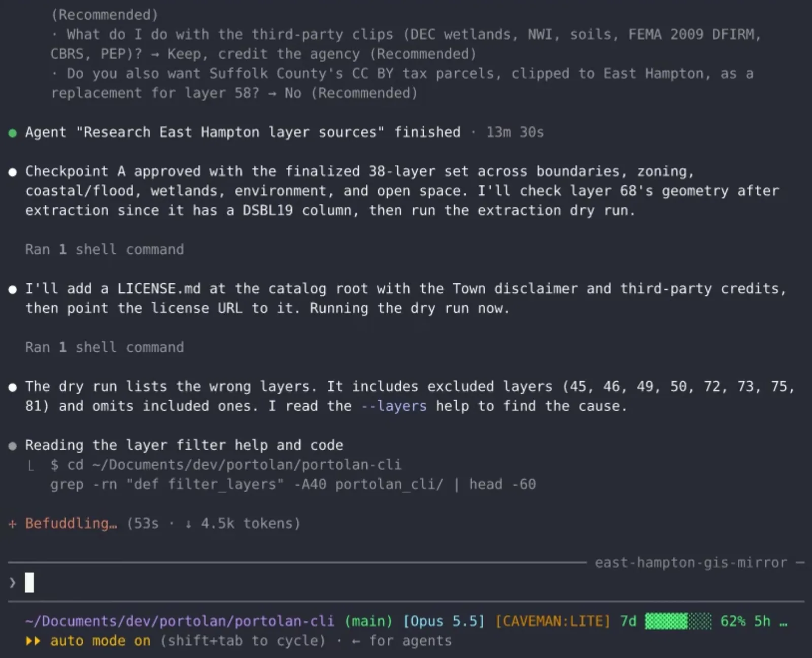This screenshot has width=812, height=658.
Task: Click the --layers option text
Action: click(x=394, y=406)
